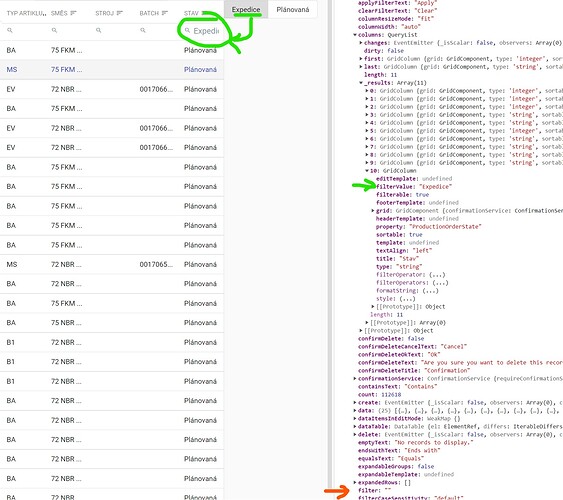
Task: Invoke the filterOperators (...) getter
Action: point(440,283)
